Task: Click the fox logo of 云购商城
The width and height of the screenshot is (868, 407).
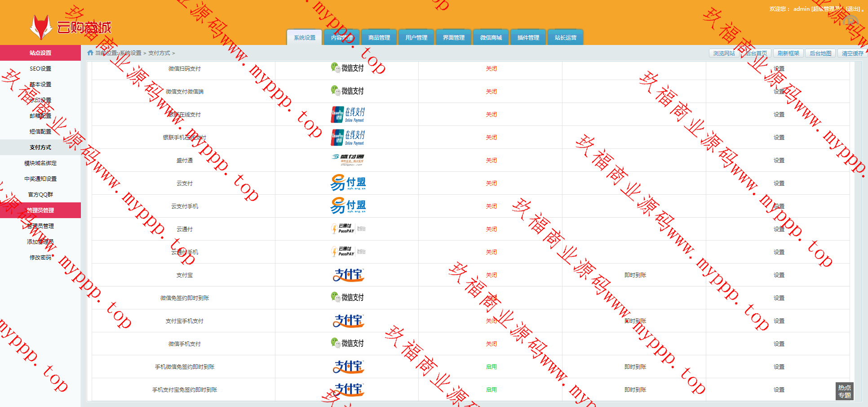Action: coord(41,27)
